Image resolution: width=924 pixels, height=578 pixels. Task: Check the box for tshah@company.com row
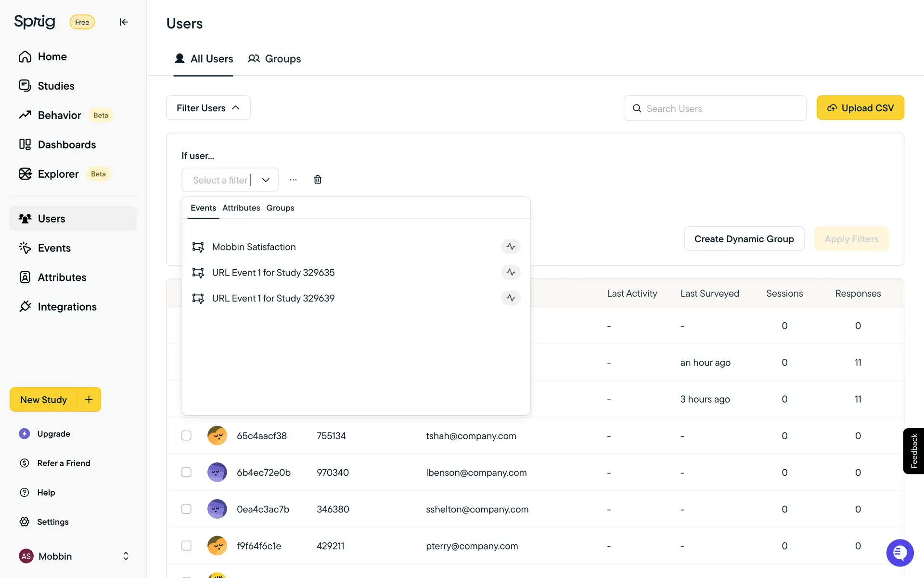pyautogui.click(x=186, y=436)
